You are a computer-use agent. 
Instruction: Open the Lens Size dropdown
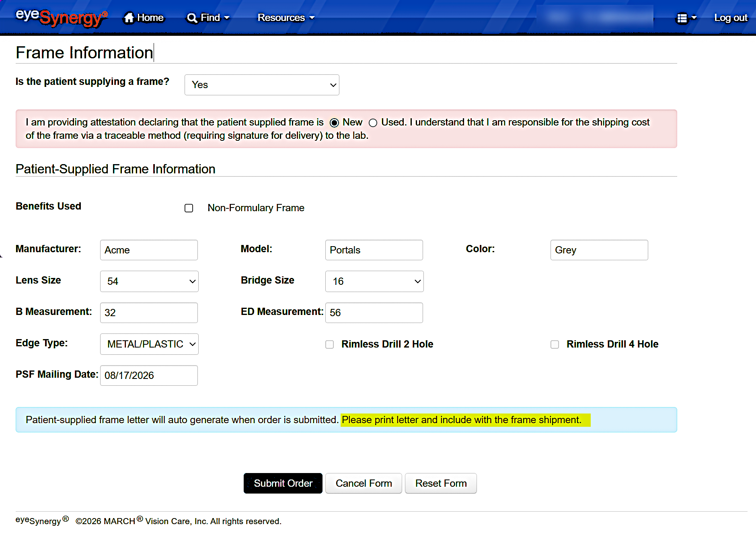tap(149, 281)
